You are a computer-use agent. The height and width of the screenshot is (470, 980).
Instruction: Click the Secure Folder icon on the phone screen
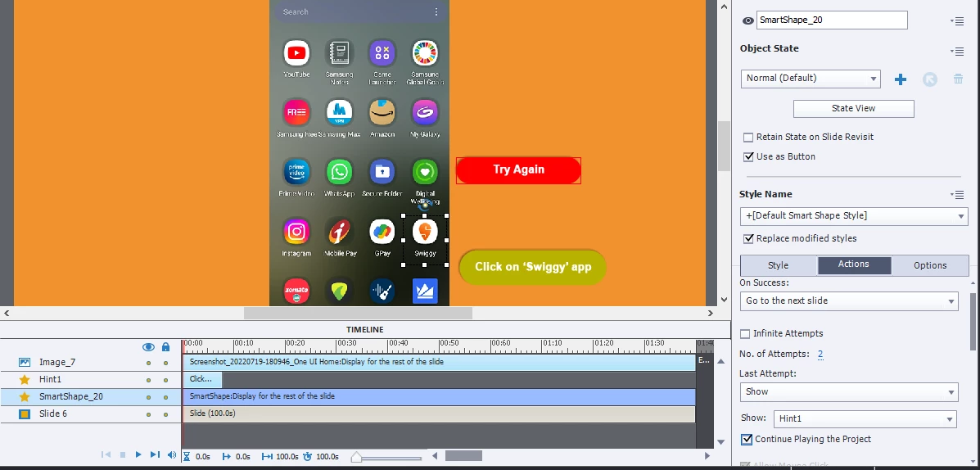coord(382,172)
